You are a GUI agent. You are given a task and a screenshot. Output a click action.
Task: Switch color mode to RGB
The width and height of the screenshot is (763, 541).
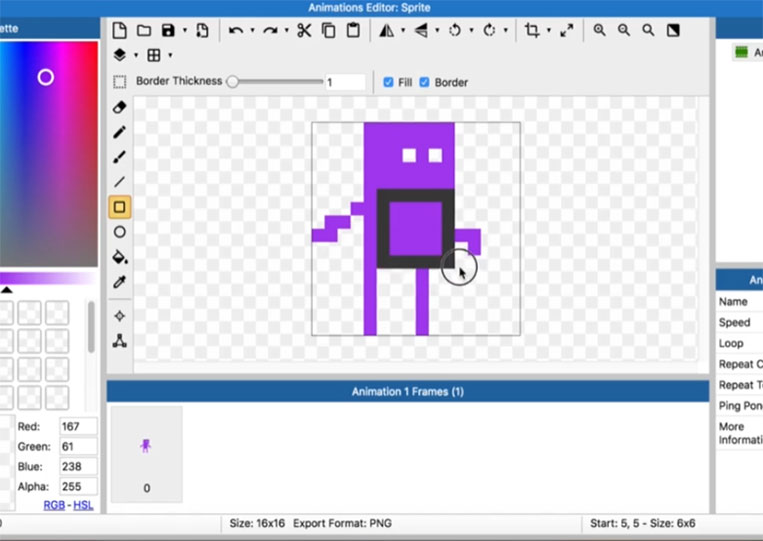[54, 505]
